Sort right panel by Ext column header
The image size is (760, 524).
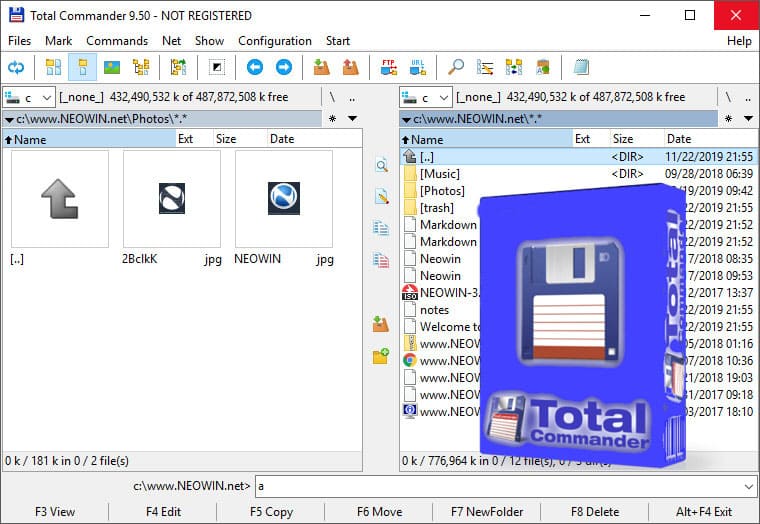pos(591,139)
